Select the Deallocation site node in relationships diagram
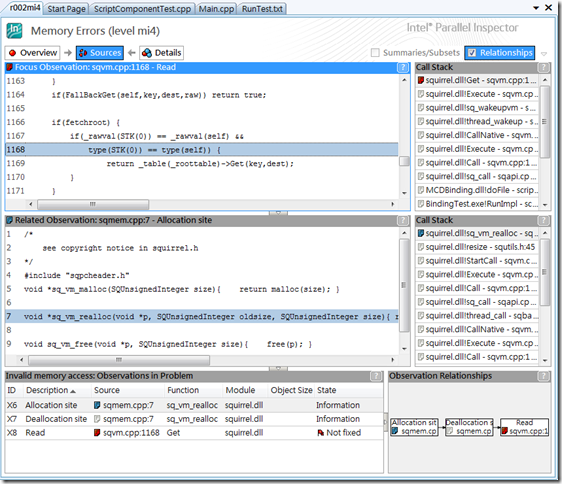The width and height of the screenshot is (562, 484). click(469, 427)
